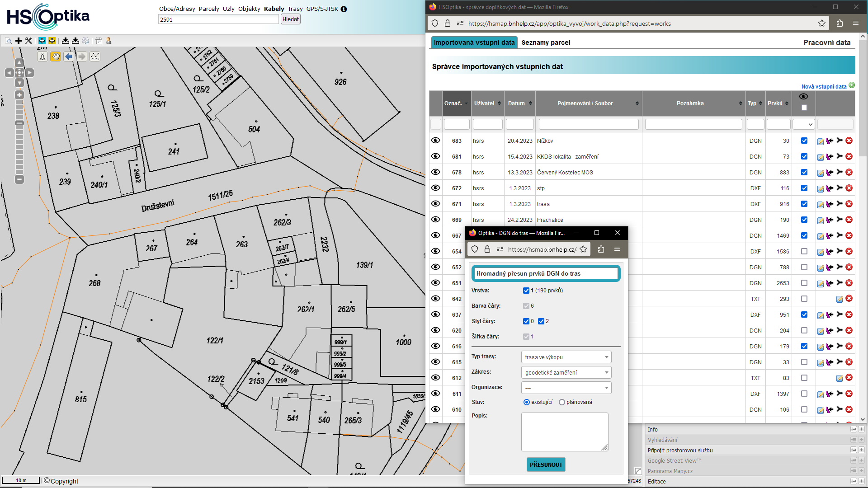This screenshot has width=868, height=488.
Task: Select Kabely search mode
Action: coord(274,9)
